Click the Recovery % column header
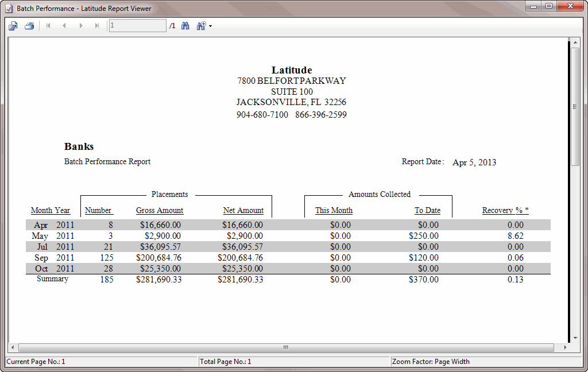Image resolution: width=588 pixels, height=372 pixels. (504, 210)
